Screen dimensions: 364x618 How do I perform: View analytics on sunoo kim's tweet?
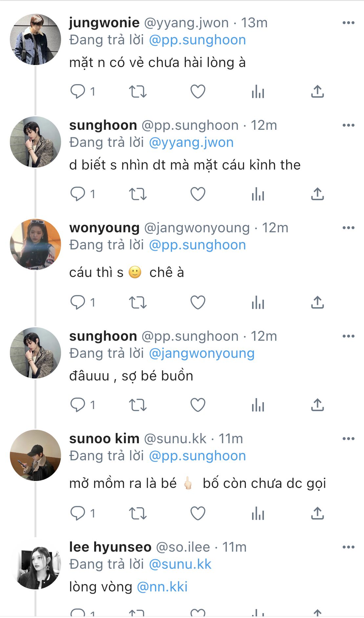pyautogui.click(x=258, y=514)
